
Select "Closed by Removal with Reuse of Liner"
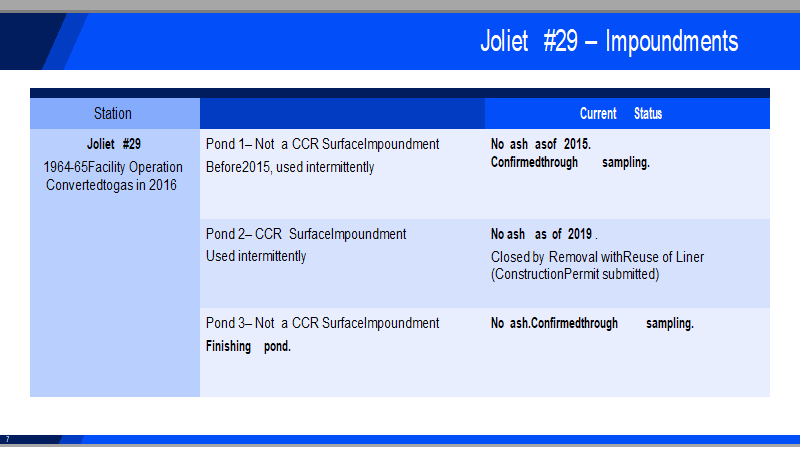coord(597,257)
